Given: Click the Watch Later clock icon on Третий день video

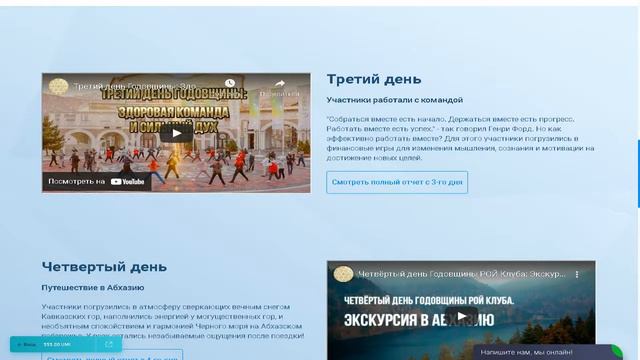Looking at the screenshot, I should click(x=230, y=83).
